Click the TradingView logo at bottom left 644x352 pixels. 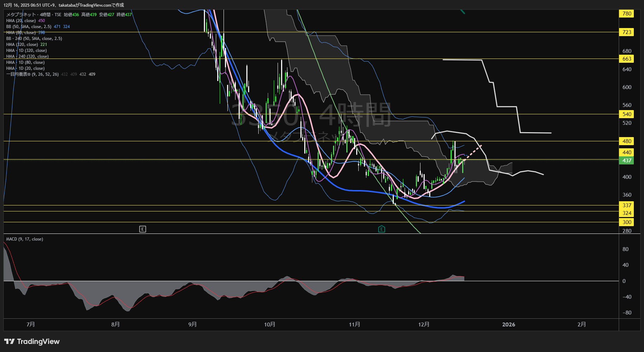32,341
